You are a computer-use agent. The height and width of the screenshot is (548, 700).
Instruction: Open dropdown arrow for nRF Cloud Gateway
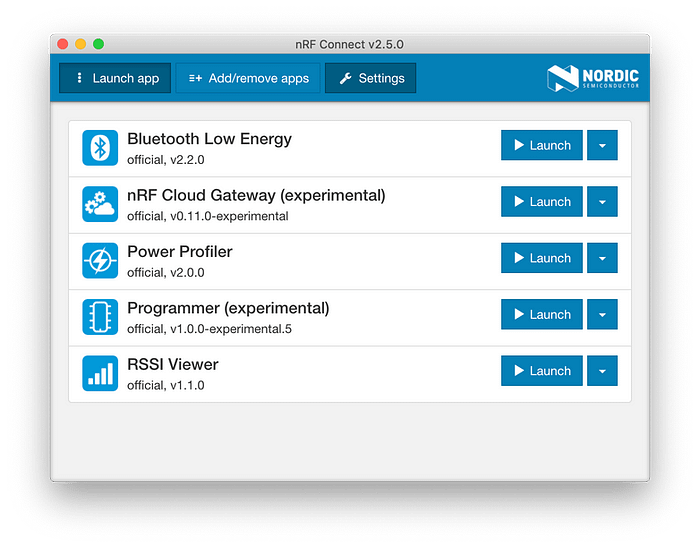(x=602, y=202)
